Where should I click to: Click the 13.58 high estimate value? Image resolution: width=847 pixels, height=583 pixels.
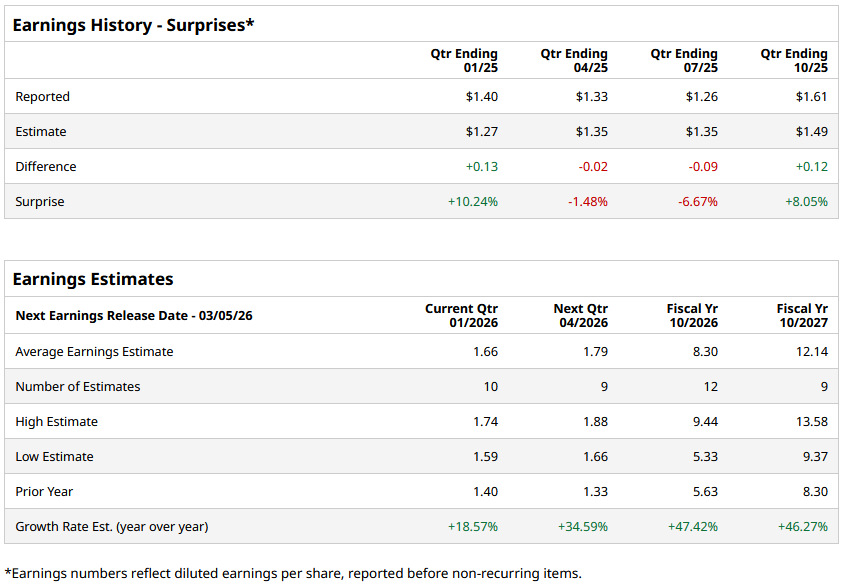coord(811,422)
